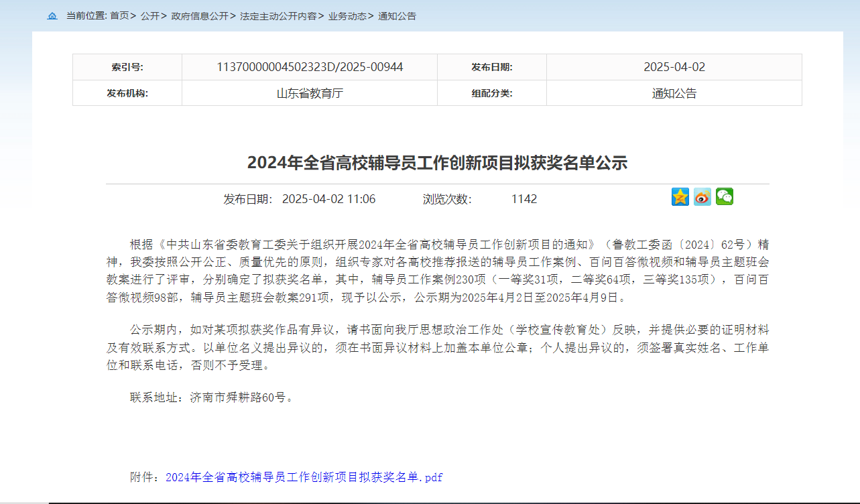Open the attachment 2024年全省高校辅导员工作创新项目拟获奖名单.pdf

click(x=304, y=477)
